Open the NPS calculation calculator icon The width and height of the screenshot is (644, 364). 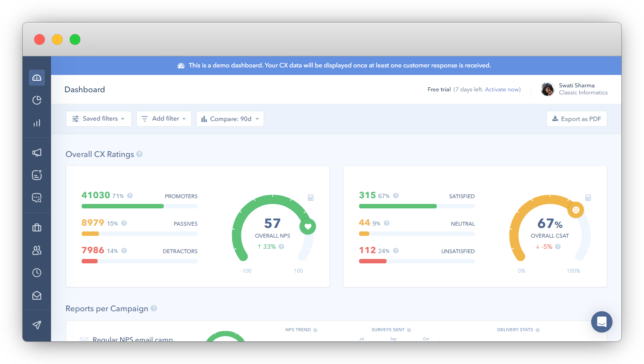(x=310, y=197)
